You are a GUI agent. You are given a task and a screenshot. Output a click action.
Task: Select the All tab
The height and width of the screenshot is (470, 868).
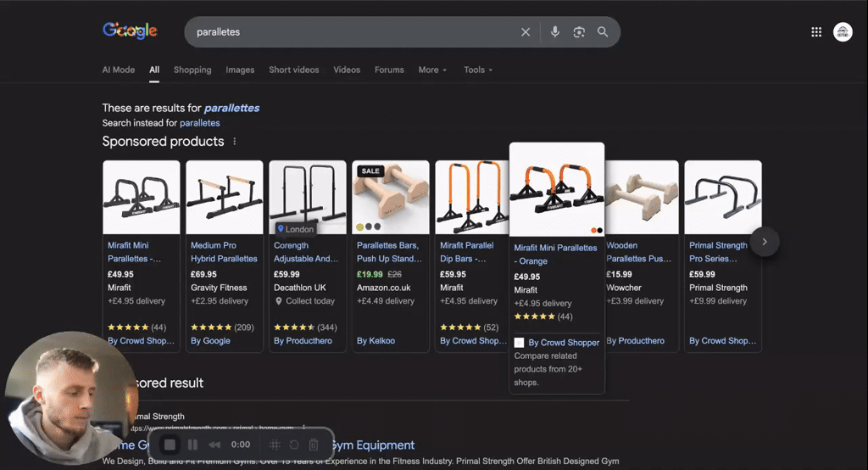[154, 70]
